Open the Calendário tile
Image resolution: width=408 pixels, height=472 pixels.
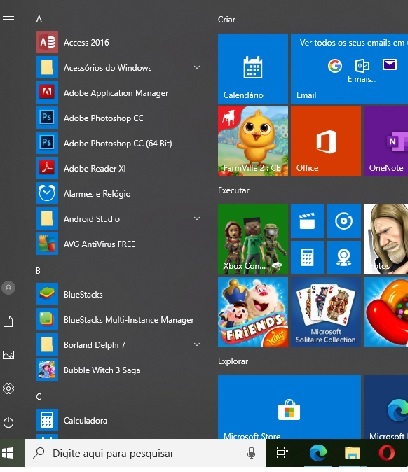pyautogui.click(x=253, y=69)
